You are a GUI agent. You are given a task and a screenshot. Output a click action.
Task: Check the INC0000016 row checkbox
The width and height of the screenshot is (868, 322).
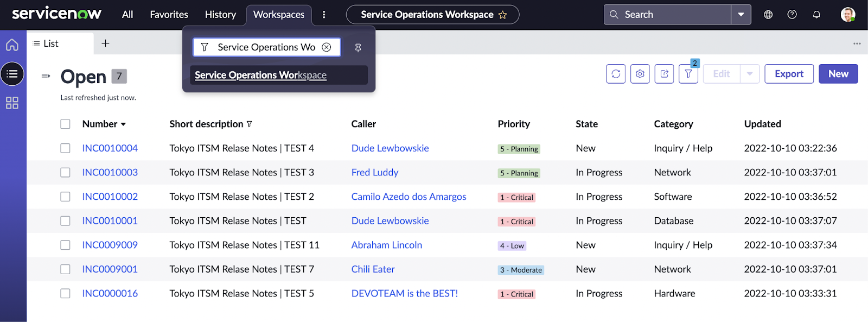65,294
